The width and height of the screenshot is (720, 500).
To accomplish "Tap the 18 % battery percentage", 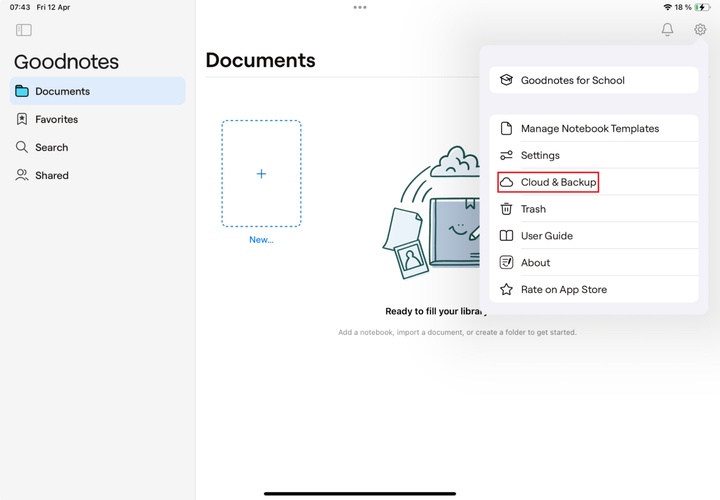I will (683, 7).
